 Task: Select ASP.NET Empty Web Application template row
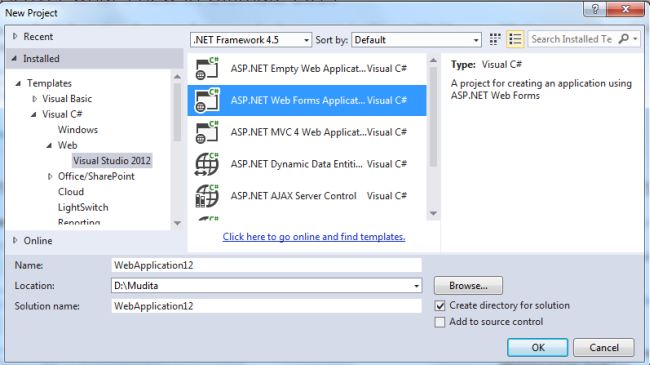[x=307, y=68]
